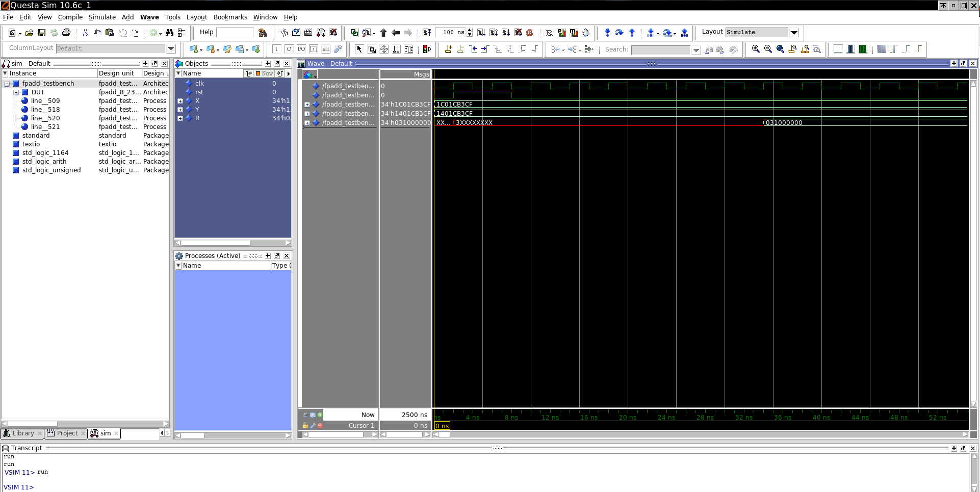Click the Run -All toolbar icon
980x492 pixels.
[x=505, y=33]
